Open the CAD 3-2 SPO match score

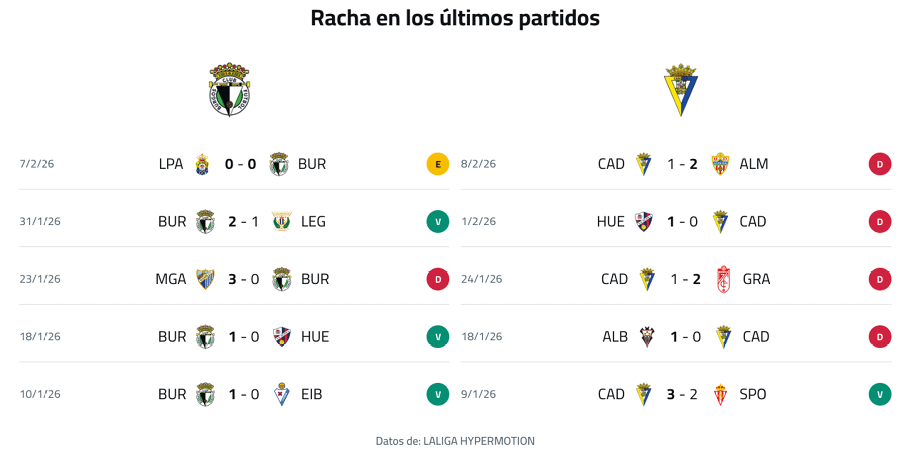tap(683, 394)
